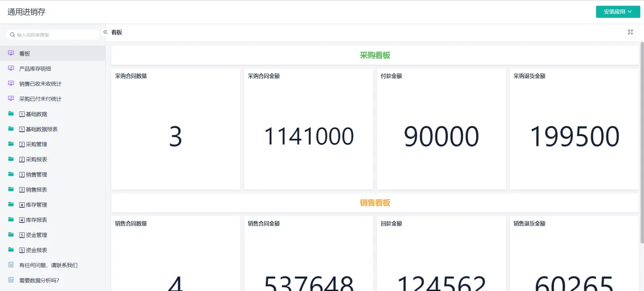Screen dimensions: 644x291
Task: Click the 看板 page title in header
Action: point(117,32)
